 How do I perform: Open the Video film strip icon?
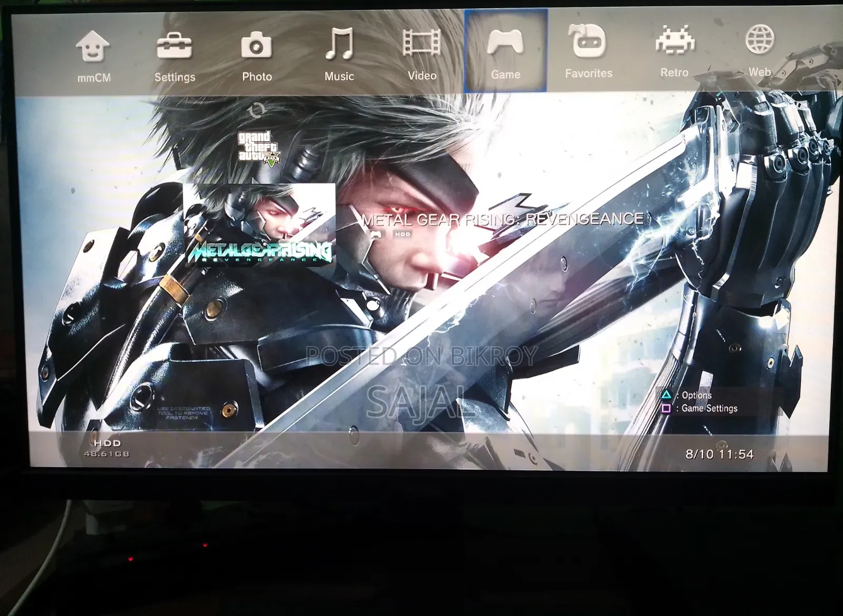421,43
